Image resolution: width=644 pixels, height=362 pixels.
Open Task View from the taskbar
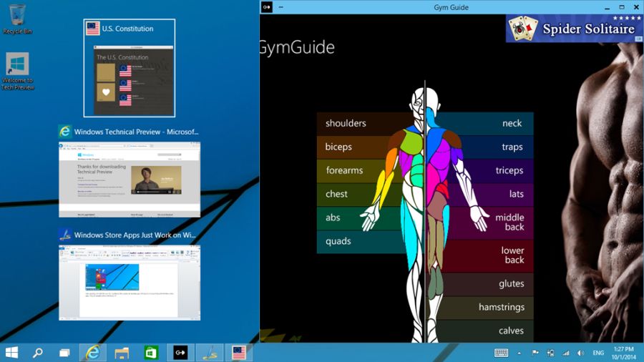point(64,353)
